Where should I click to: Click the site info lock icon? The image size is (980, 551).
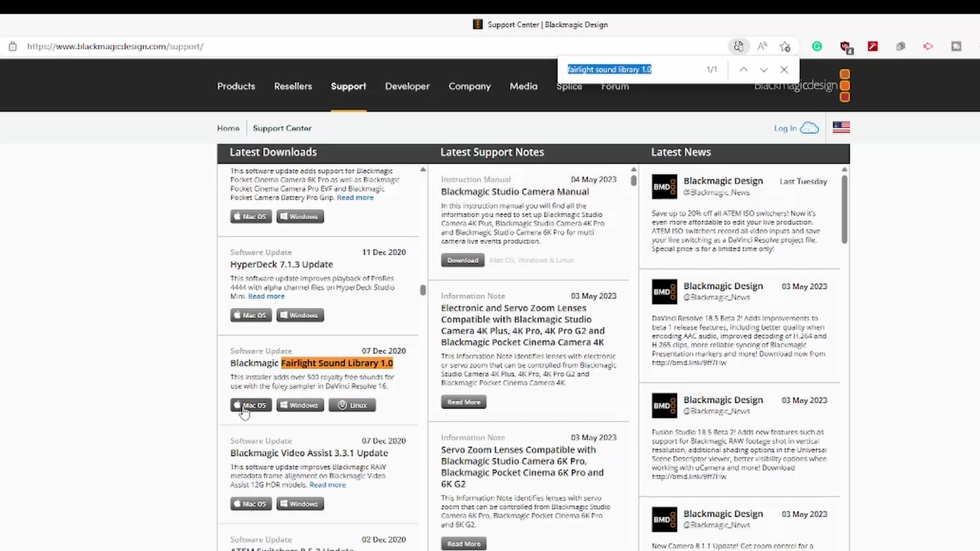(13, 46)
